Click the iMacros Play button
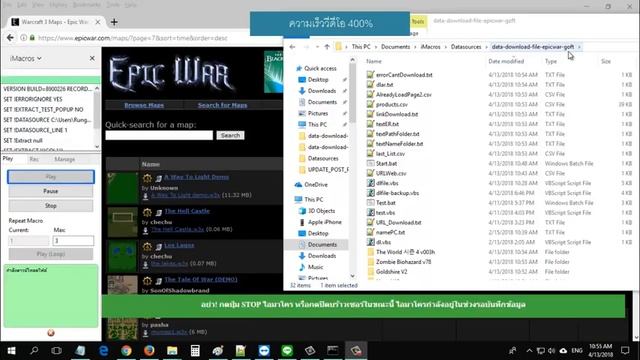640x360 pixels. point(51,177)
